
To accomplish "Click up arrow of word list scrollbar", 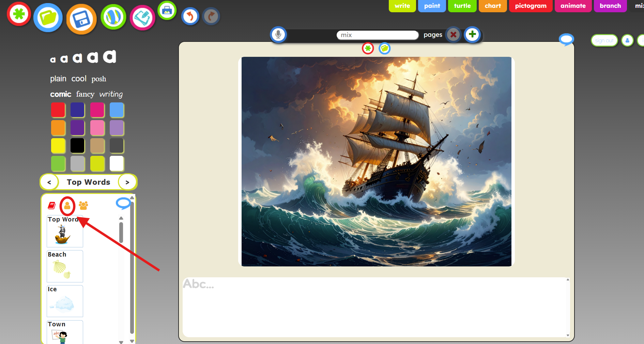I will [x=121, y=218].
